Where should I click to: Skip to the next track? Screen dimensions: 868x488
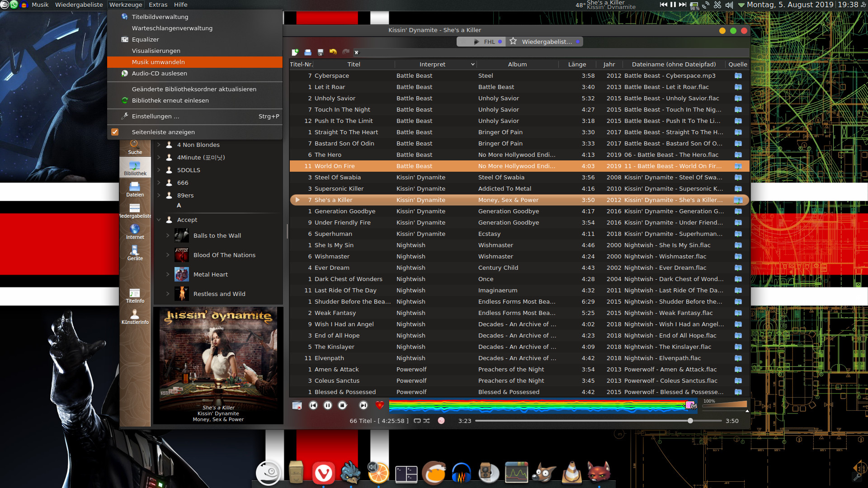363,405
